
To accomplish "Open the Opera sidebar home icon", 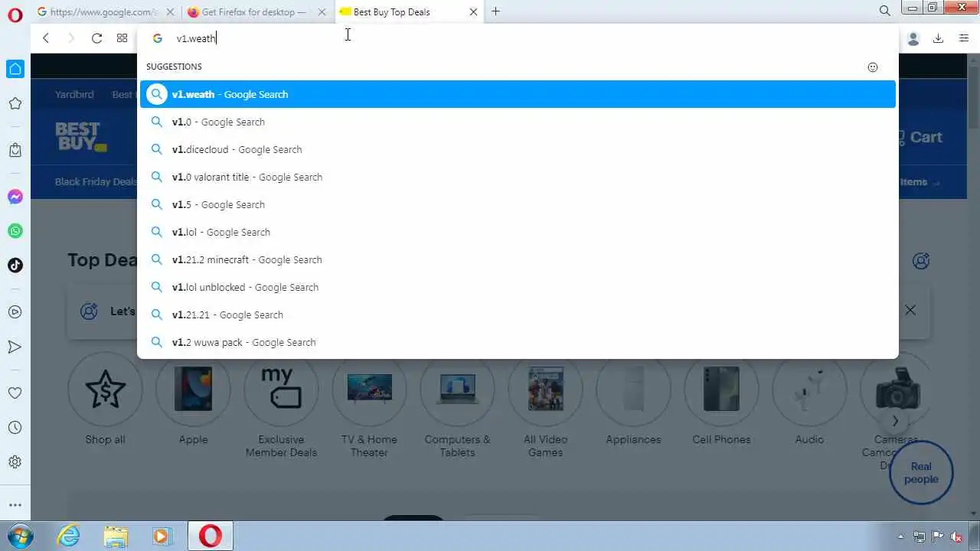I will tap(15, 69).
